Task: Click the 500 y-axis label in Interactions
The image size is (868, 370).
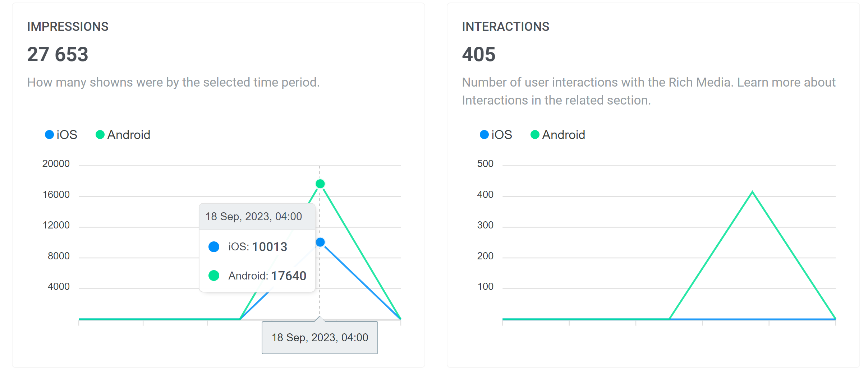Action: click(485, 164)
